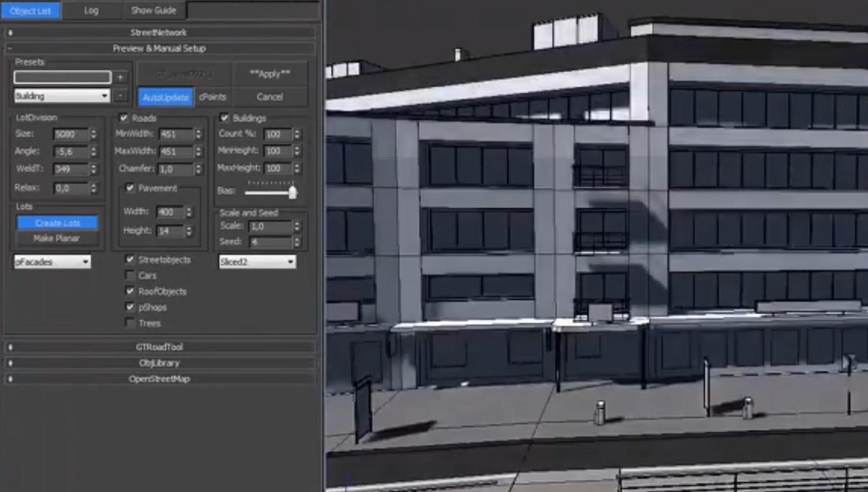Image resolution: width=868 pixels, height=492 pixels.
Task: Expand the StreetNetwork rollout
Action: (x=159, y=33)
